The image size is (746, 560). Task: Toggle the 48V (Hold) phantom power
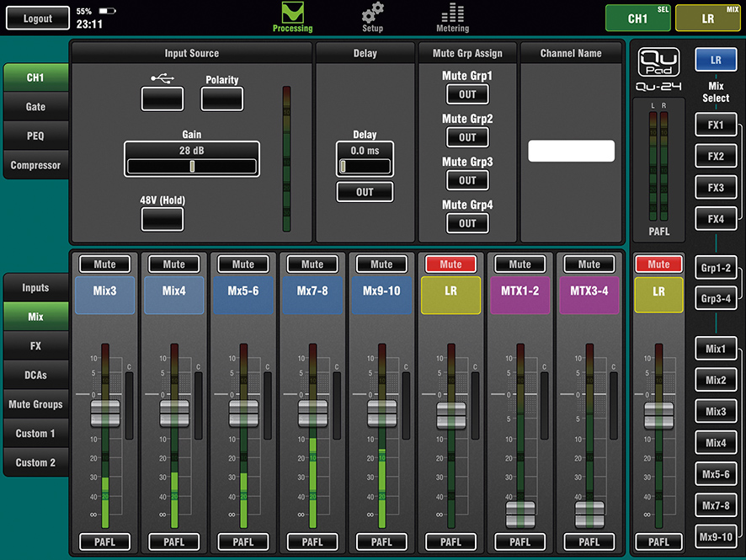163,220
